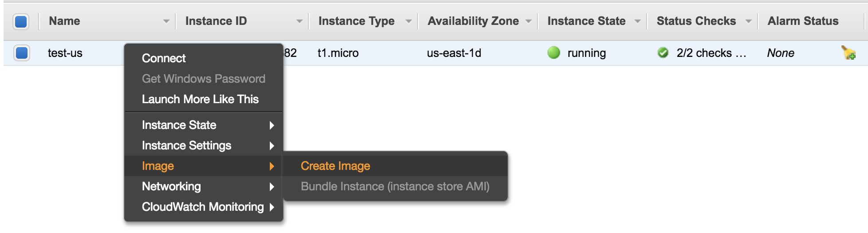Click the alarm bell icon for test-us

coord(848,53)
